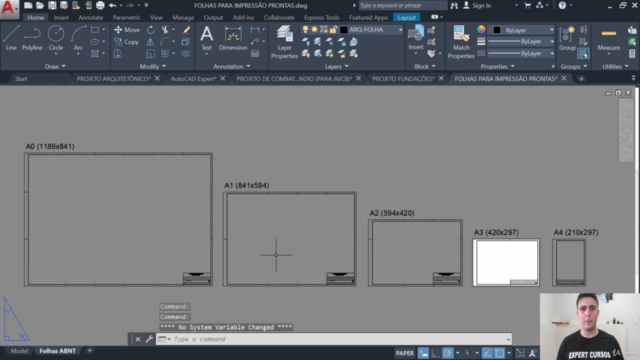
Task: Select the Folhas ABNT layout tab
Action: 58,351
